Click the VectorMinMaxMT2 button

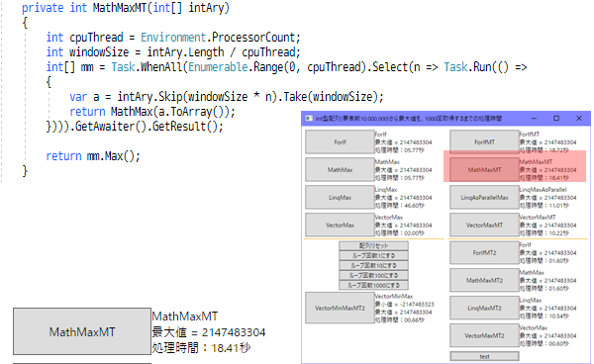point(340,308)
